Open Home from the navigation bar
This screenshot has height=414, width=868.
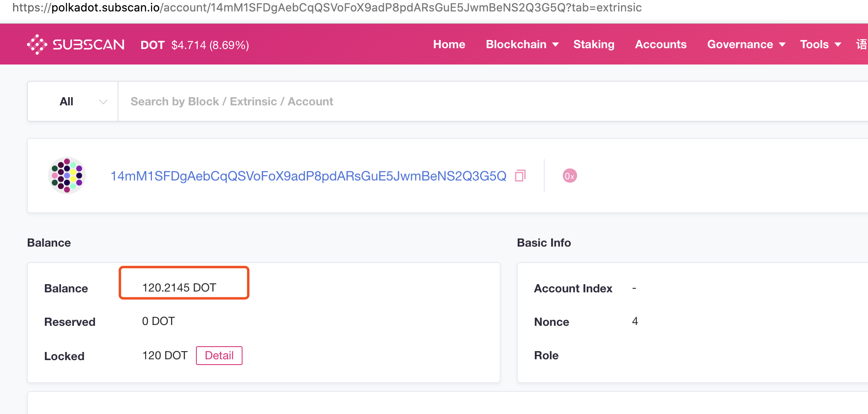pos(449,44)
